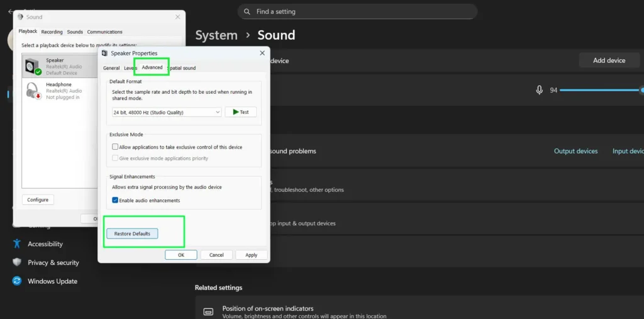
Task: Open the Sounds tab in Sound window
Action: pyautogui.click(x=75, y=31)
